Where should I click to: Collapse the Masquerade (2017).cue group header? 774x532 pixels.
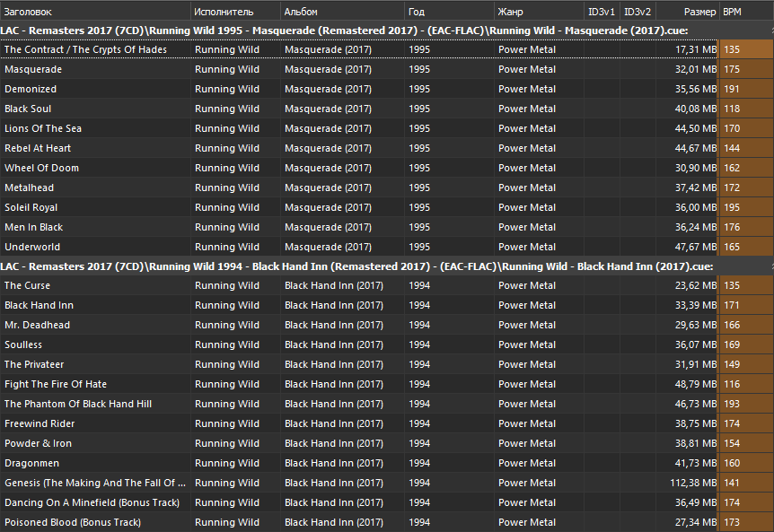(387, 31)
